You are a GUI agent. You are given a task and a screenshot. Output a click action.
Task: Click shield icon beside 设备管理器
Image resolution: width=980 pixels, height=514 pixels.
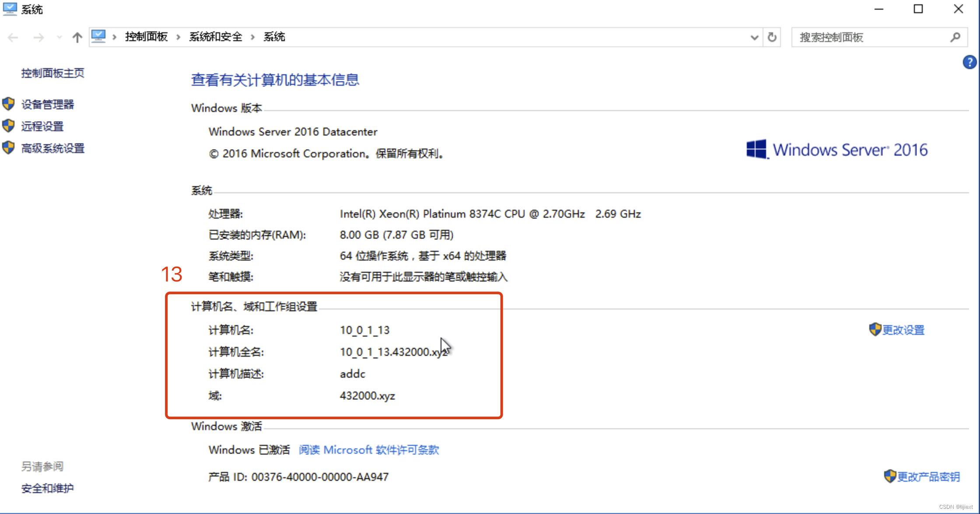pos(8,104)
